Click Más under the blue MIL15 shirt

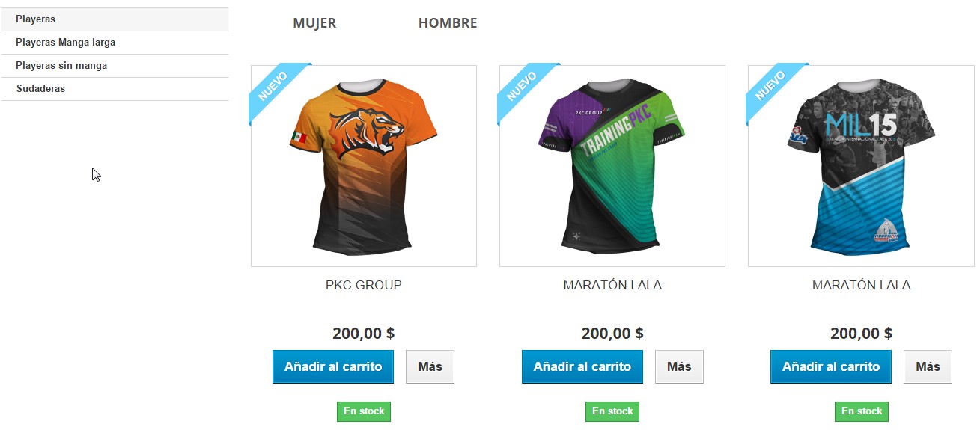(x=928, y=367)
